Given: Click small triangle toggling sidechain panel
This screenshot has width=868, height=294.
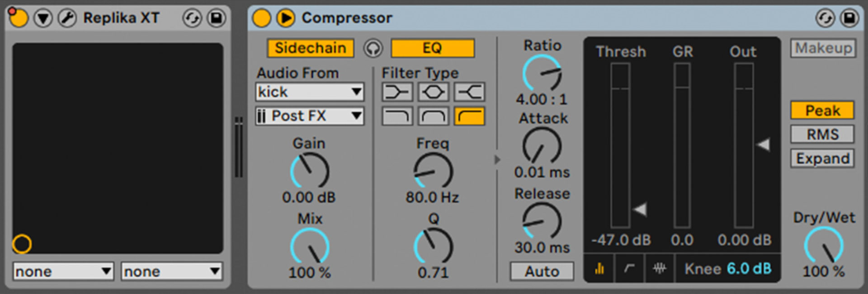Looking at the screenshot, I should click(x=497, y=159).
